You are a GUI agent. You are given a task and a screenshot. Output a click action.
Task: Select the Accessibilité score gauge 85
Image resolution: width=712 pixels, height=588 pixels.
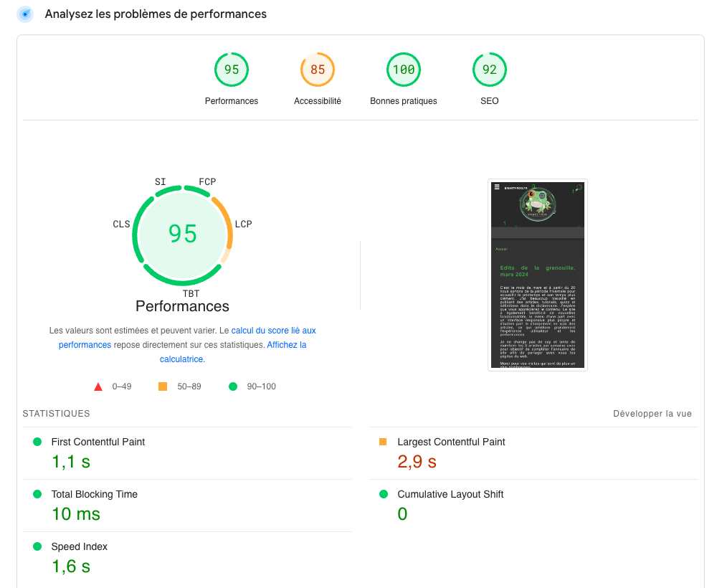tap(317, 70)
